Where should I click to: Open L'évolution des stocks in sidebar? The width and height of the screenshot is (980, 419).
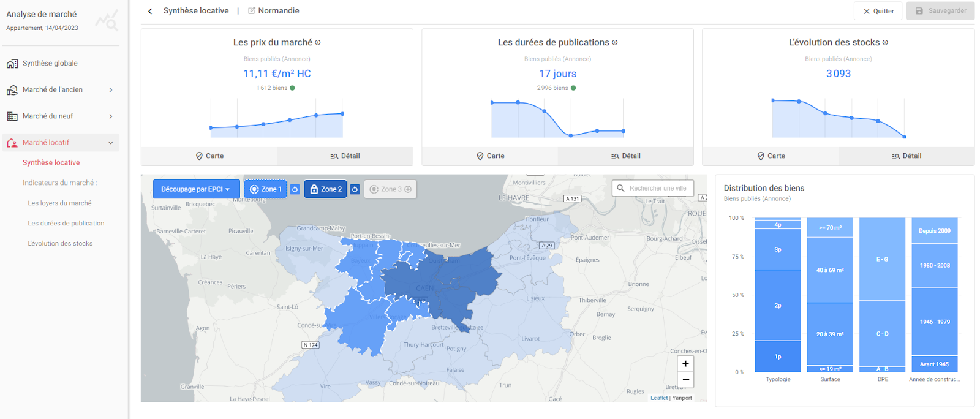(x=60, y=244)
